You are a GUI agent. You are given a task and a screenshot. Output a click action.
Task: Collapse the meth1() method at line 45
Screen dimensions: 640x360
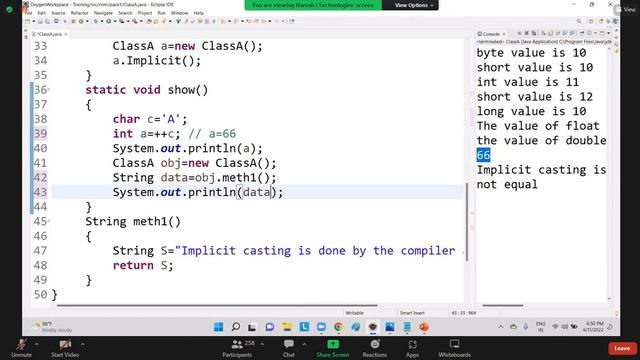49,221
